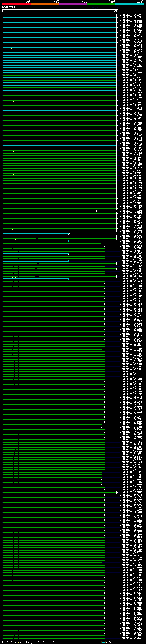Image resolution: width=146 pixels, height=644 pixels.
Task: Click the cyan alignment bar for UniRef100_Q2VB13
Action: pyautogui.click(x=36, y=233)
